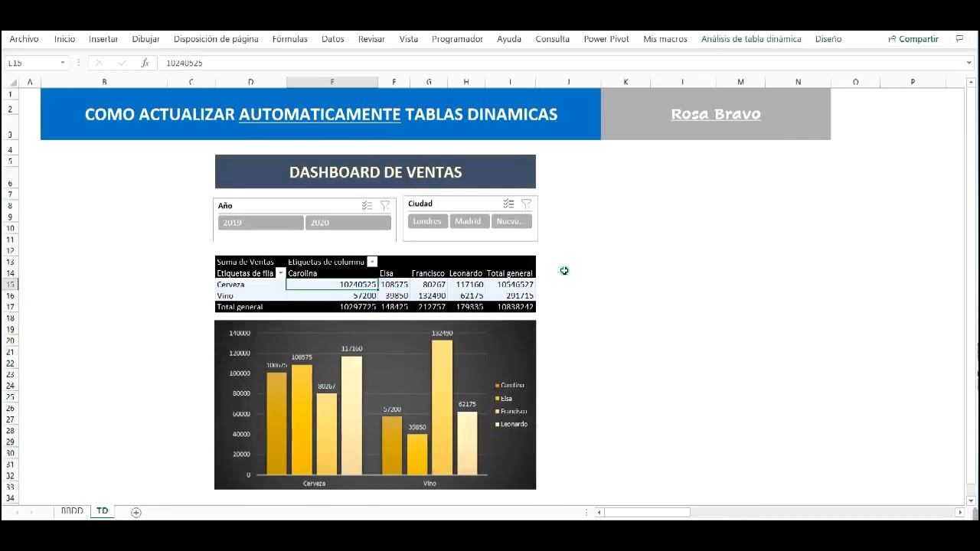
Task: Clear the filter on the Ciudad slicer
Action: click(x=527, y=204)
